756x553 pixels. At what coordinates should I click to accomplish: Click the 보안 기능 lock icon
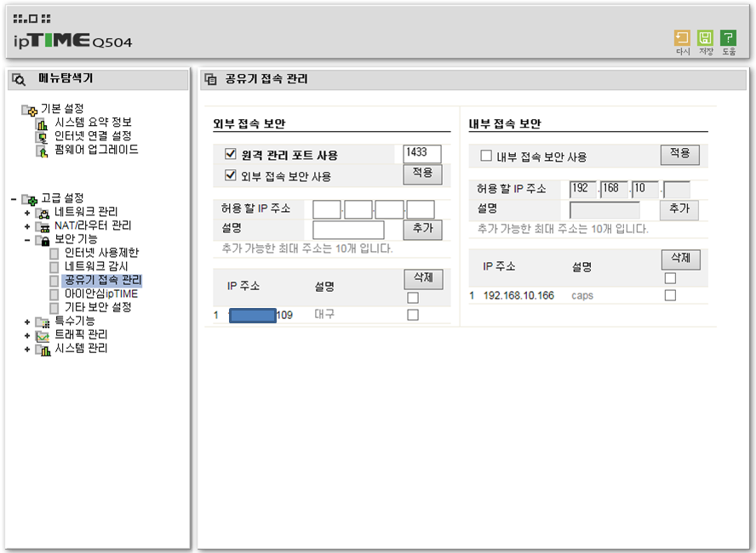click(43, 240)
